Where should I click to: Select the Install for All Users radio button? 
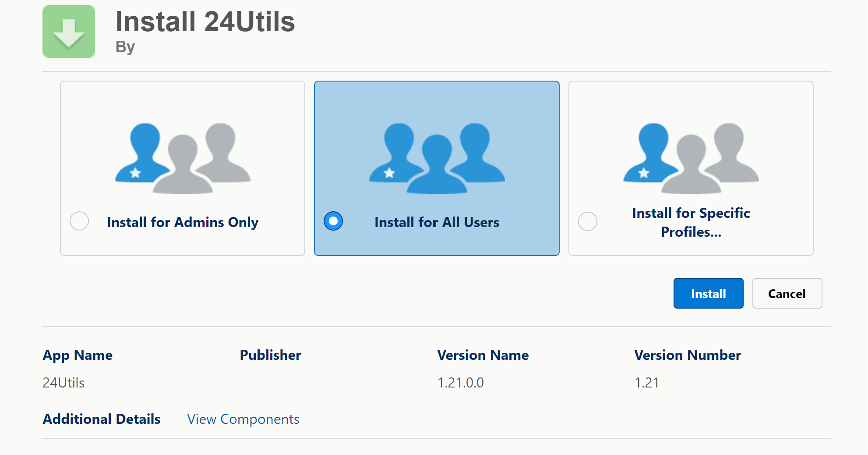click(x=333, y=221)
